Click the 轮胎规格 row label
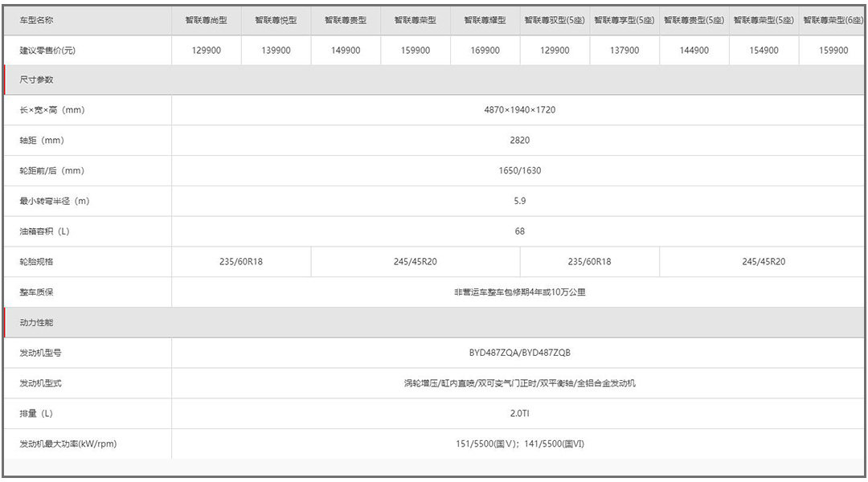 [37, 262]
